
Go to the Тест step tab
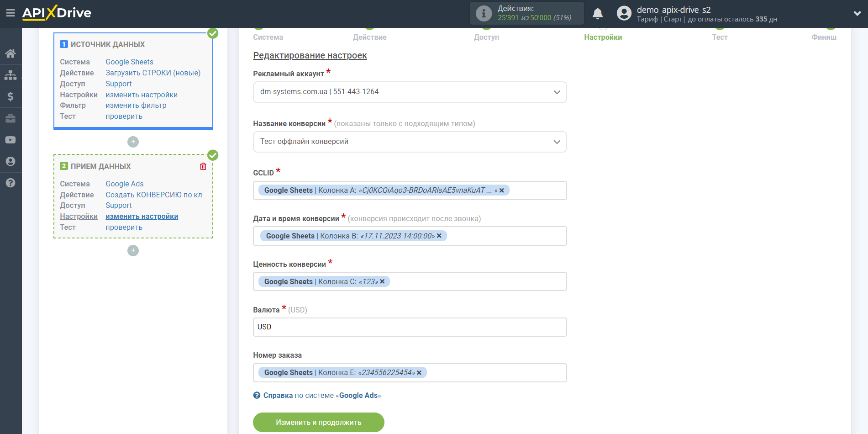[x=720, y=37]
